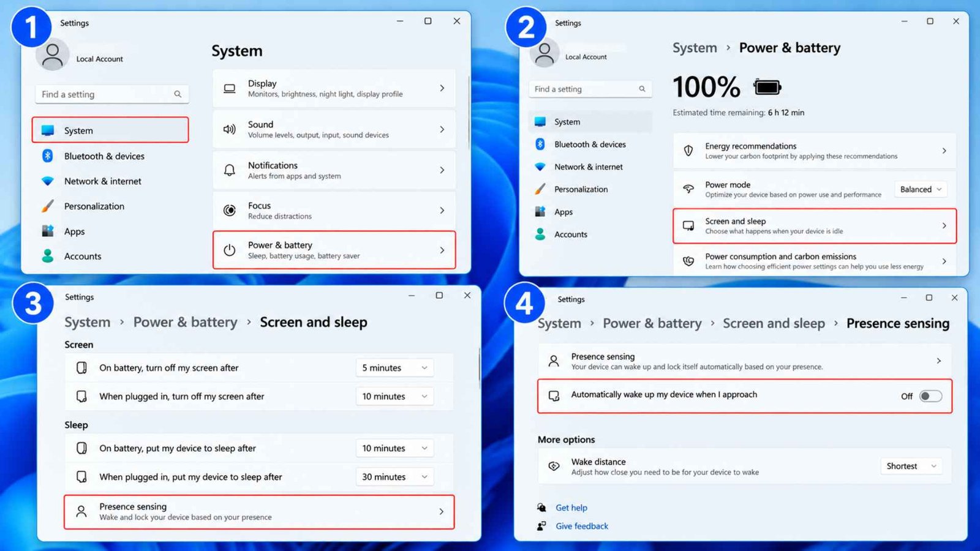Click the battery icon next to 100% in window 2
The height and width of the screenshot is (551, 980).
click(767, 87)
